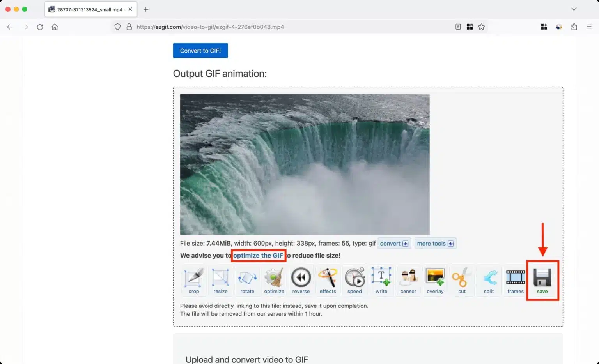
Task: Open the overlay tool
Action: 435,280
